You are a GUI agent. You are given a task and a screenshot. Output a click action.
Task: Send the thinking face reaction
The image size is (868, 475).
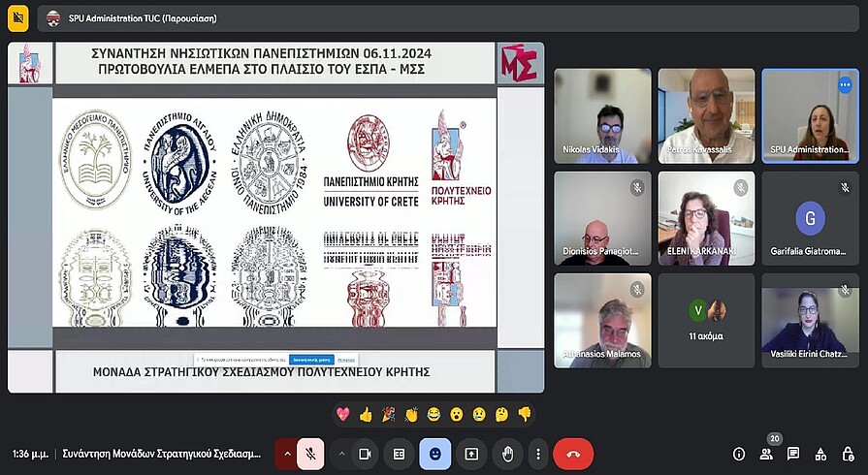coord(502,414)
